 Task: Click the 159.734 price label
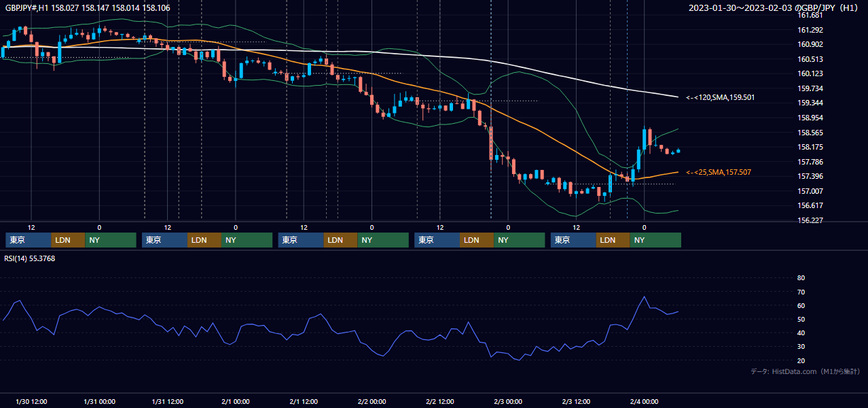pyautogui.click(x=810, y=88)
